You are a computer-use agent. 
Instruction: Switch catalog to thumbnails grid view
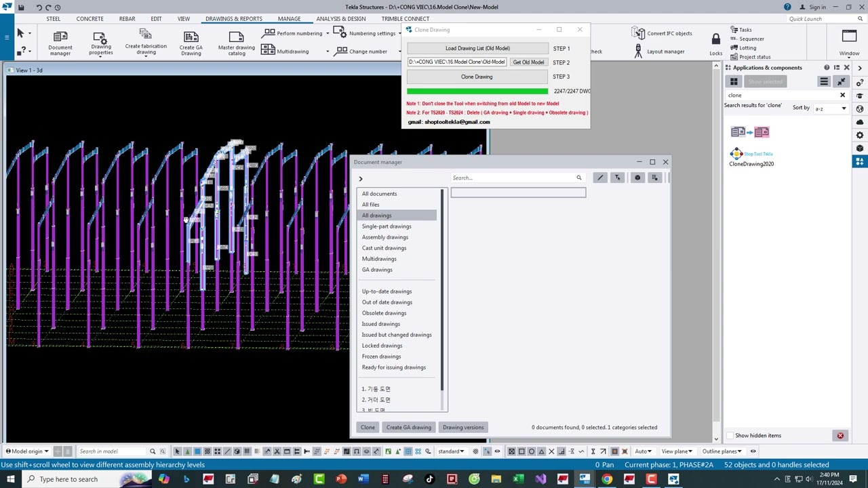tap(734, 81)
